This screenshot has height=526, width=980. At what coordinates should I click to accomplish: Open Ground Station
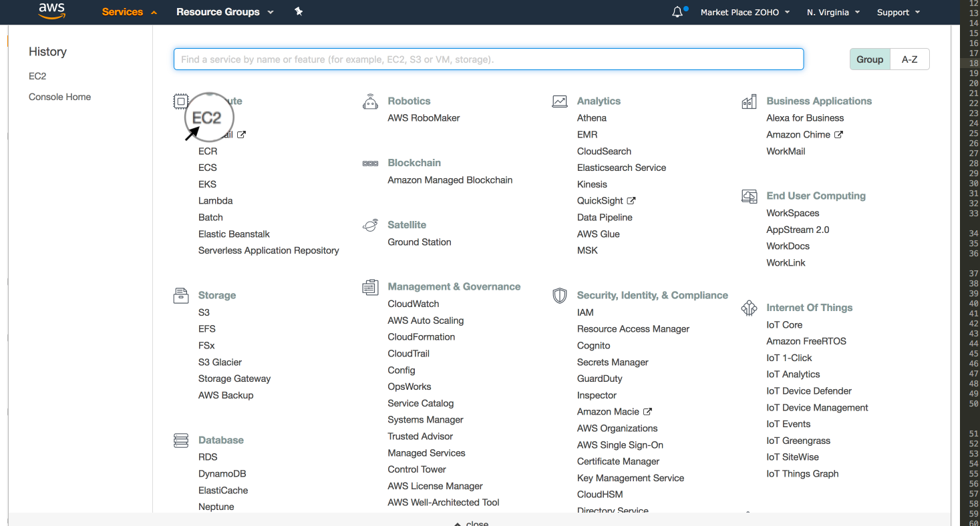pos(420,242)
